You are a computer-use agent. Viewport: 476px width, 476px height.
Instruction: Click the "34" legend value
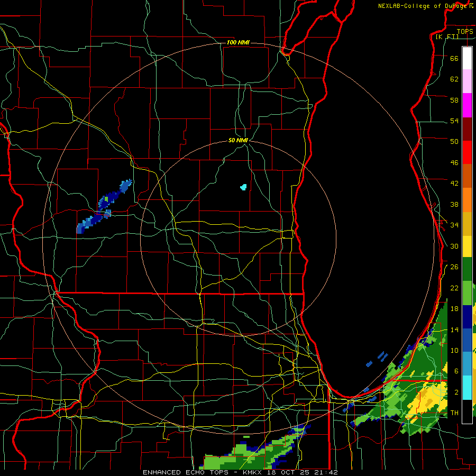coord(454,225)
